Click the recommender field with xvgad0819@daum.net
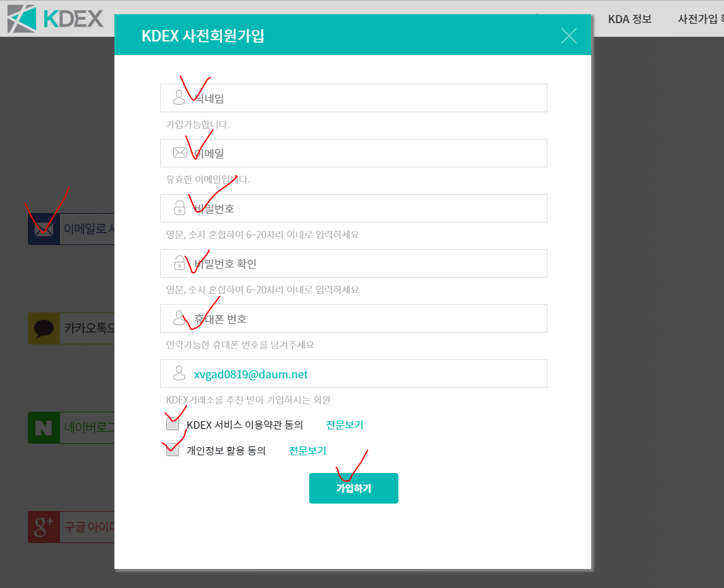Viewport: 724px width, 588px height. 368,374
